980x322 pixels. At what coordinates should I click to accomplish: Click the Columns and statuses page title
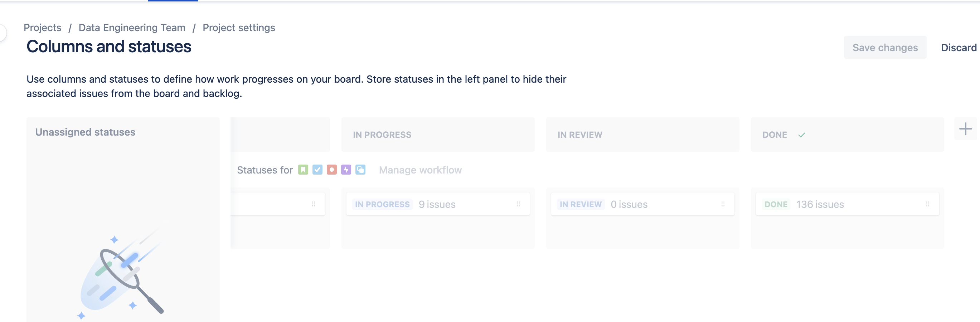pos(109,47)
